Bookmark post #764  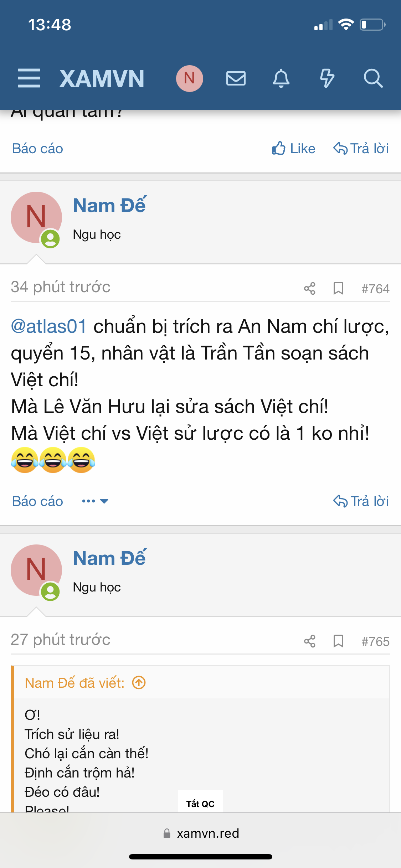(x=338, y=288)
